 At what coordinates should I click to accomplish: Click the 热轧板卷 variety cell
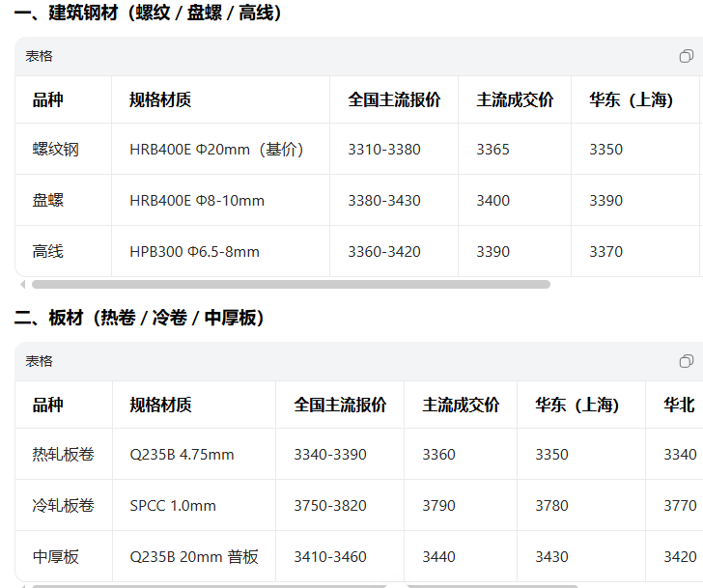coord(63,455)
